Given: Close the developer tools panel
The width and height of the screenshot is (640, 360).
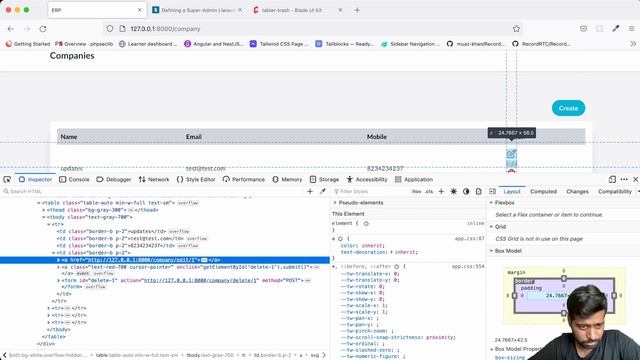Looking at the screenshot, I should [636, 179].
